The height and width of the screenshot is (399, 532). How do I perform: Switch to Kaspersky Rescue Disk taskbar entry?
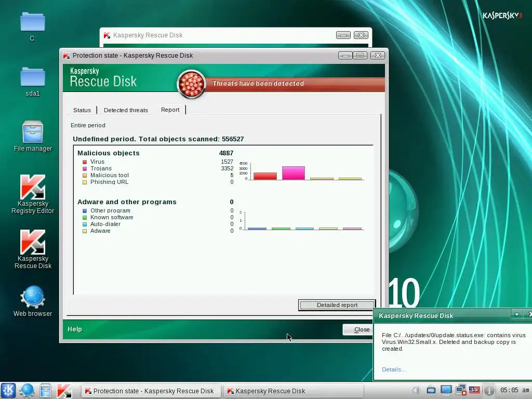click(294, 391)
